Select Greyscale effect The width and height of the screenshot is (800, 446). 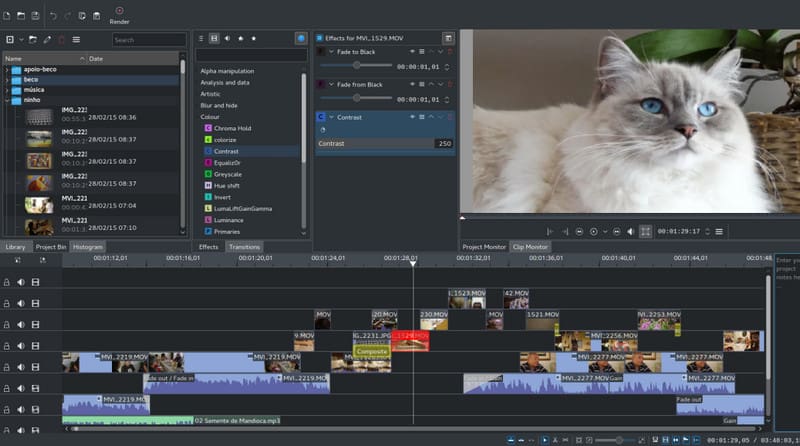(x=223, y=174)
